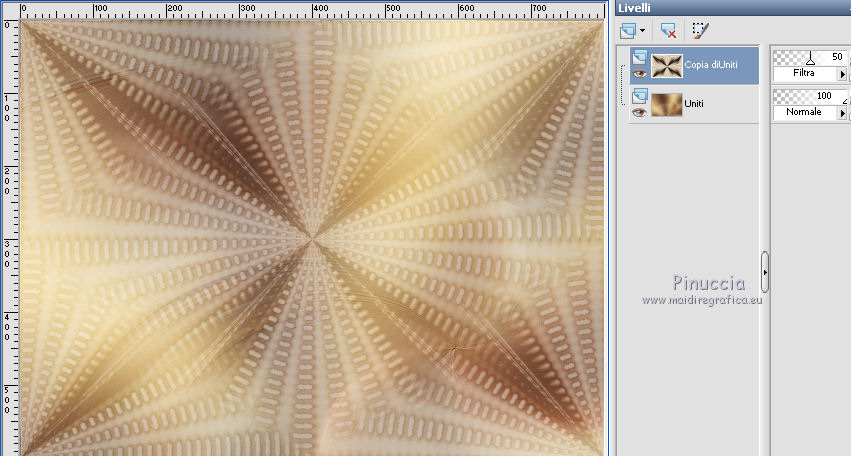Click the opacity slider at 100 for Uniti
Screen dimensions: 851x456
(x=810, y=97)
